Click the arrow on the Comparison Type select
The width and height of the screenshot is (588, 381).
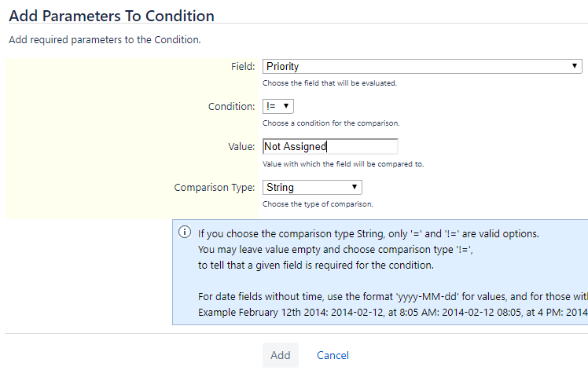[355, 187]
